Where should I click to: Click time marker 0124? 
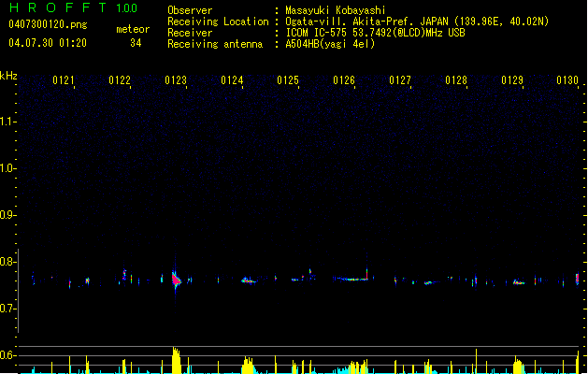pos(232,80)
